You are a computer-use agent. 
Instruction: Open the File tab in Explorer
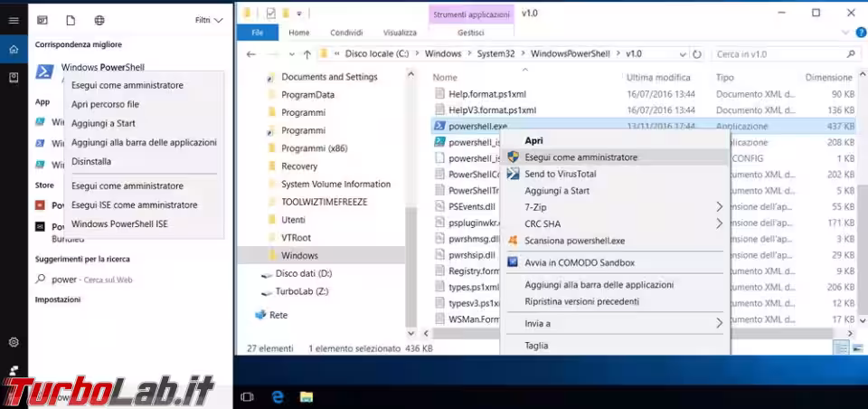coord(257,33)
